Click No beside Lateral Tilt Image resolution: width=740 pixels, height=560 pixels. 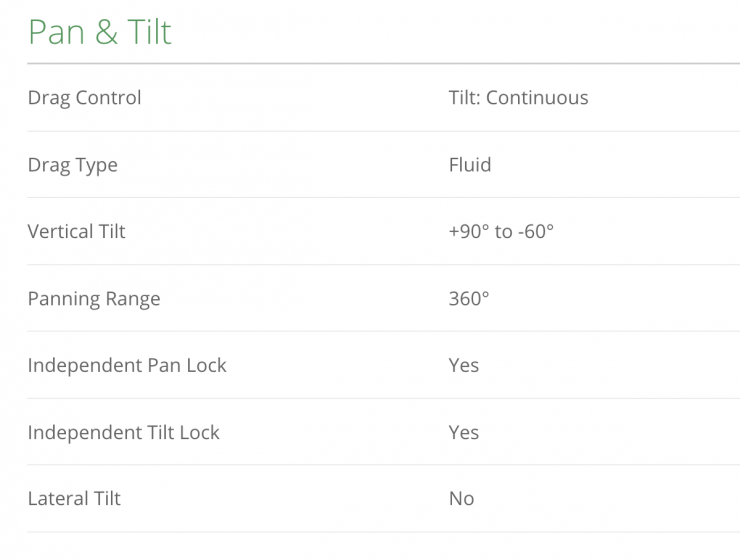coord(461,498)
